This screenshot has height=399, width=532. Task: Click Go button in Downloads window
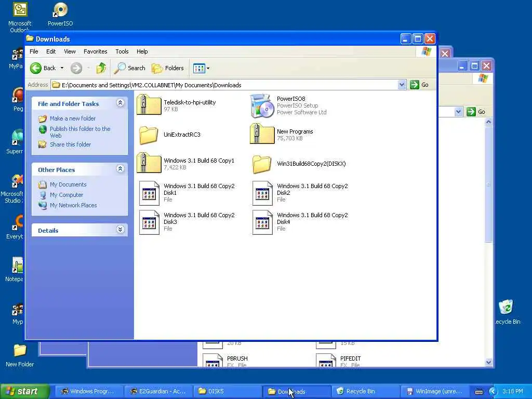pos(419,85)
